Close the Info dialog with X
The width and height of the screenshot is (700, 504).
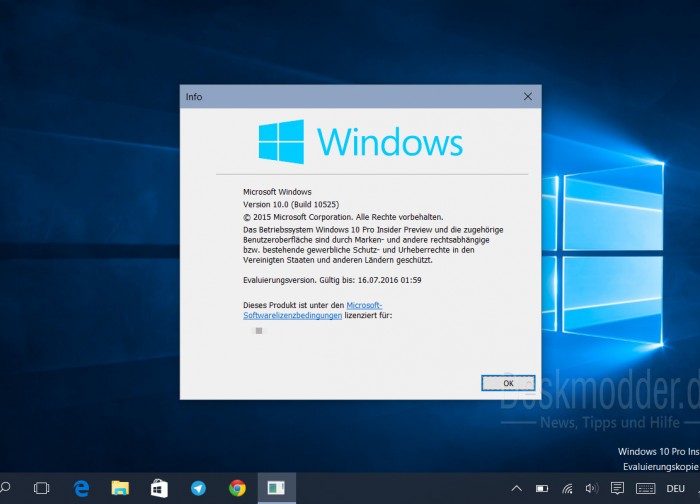tap(528, 96)
